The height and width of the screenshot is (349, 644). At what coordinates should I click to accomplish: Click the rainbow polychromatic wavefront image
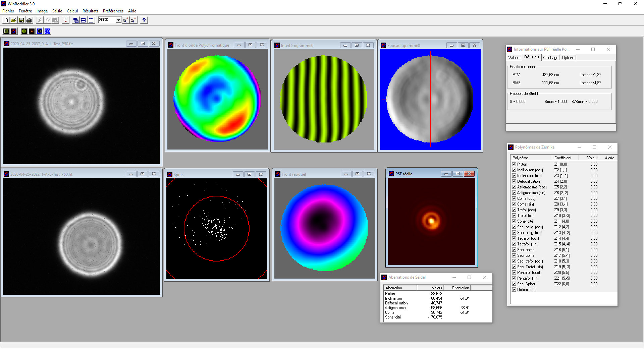pos(217,99)
